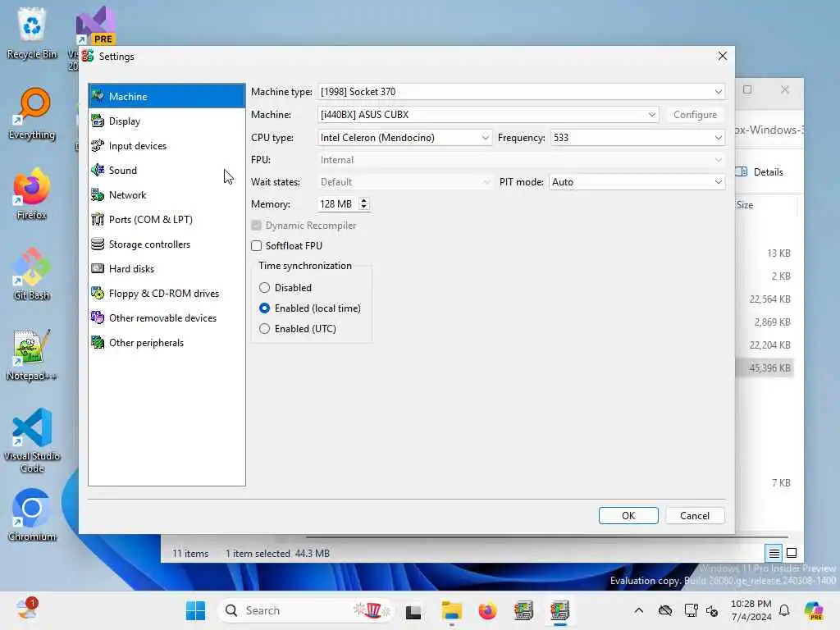Viewport: 840px width, 630px height.
Task: Switch to the Sound settings page
Action: (x=167, y=171)
